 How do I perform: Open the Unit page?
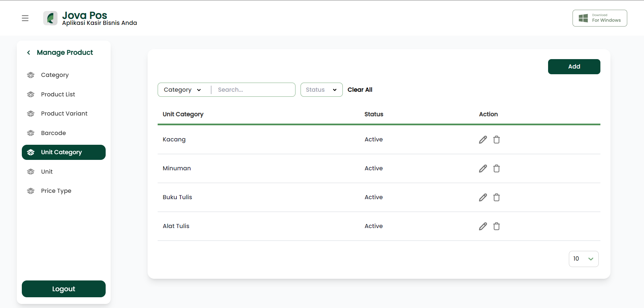point(64,172)
